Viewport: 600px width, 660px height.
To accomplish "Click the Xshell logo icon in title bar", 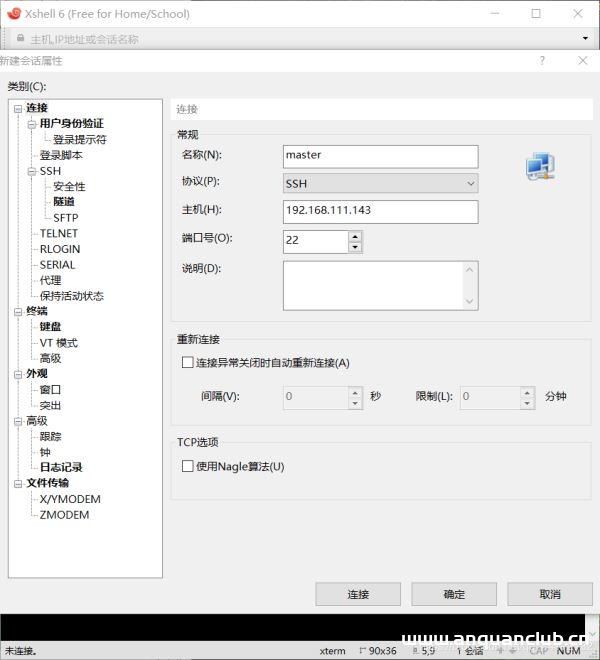I will pos(14,13).
